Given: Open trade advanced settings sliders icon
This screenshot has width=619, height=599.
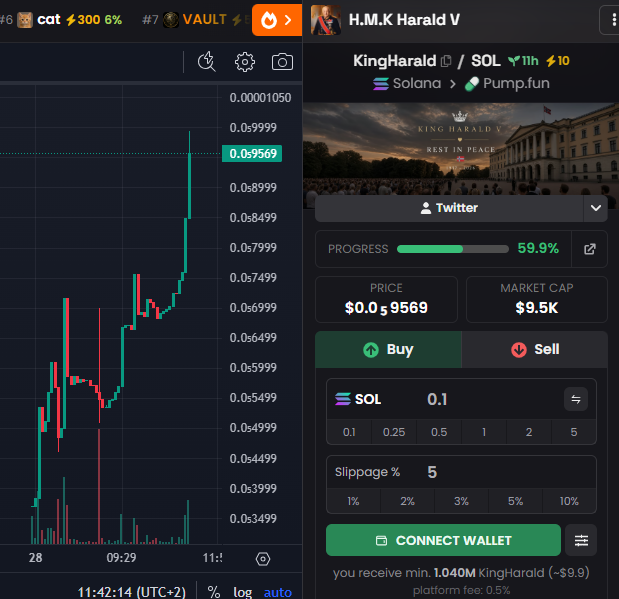Looking at the screenshot, I should click(581, 540).
